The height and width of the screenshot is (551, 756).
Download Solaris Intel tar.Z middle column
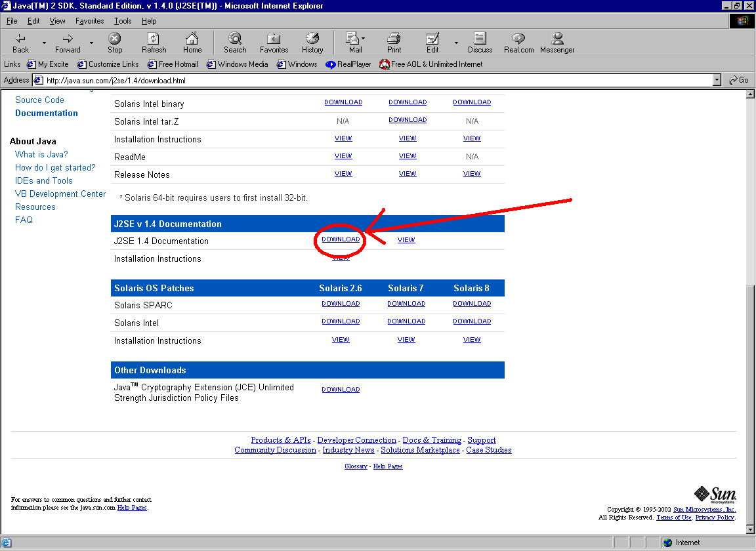click(408, 119)
